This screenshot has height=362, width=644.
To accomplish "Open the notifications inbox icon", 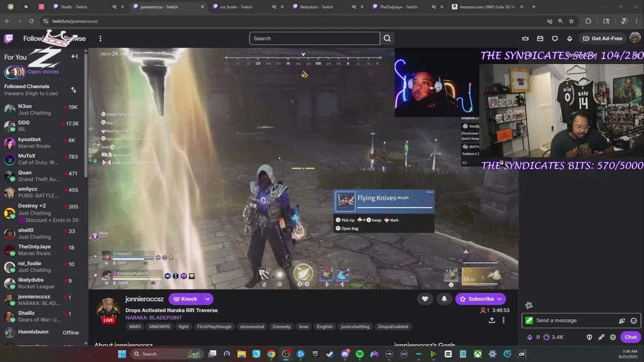I will point(540,38).
